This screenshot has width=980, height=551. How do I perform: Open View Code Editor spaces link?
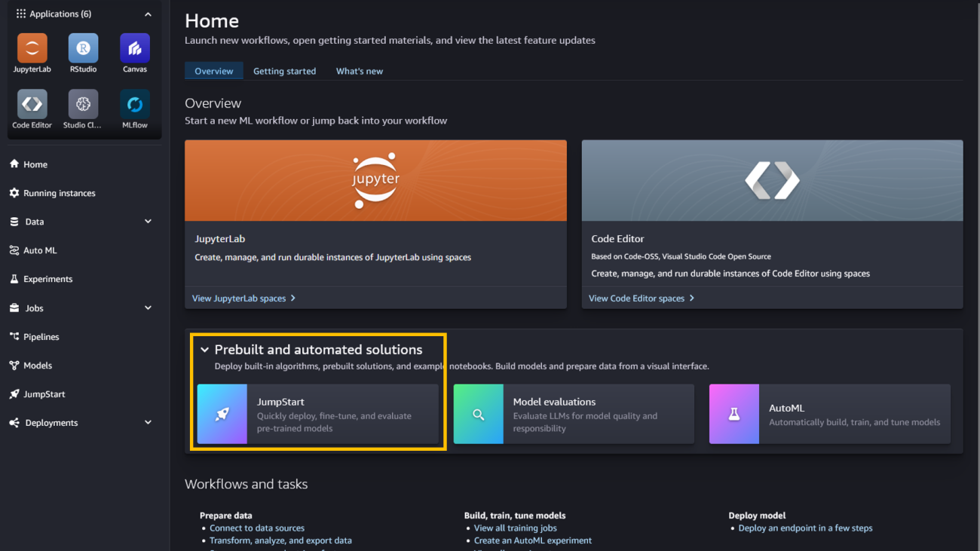(642, 298)
